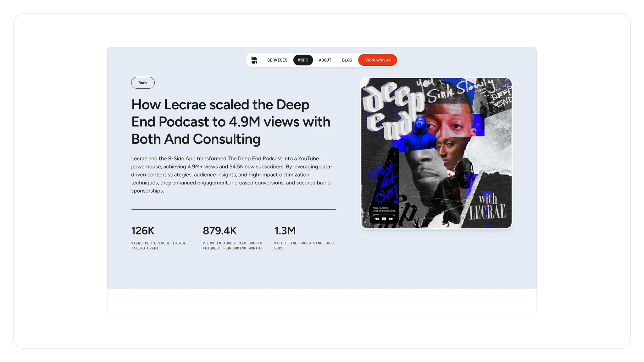This screenshot has width=644, height=362.
Task: Open the Services menu item
Action: pyautogui.click(x=277, y=60)
